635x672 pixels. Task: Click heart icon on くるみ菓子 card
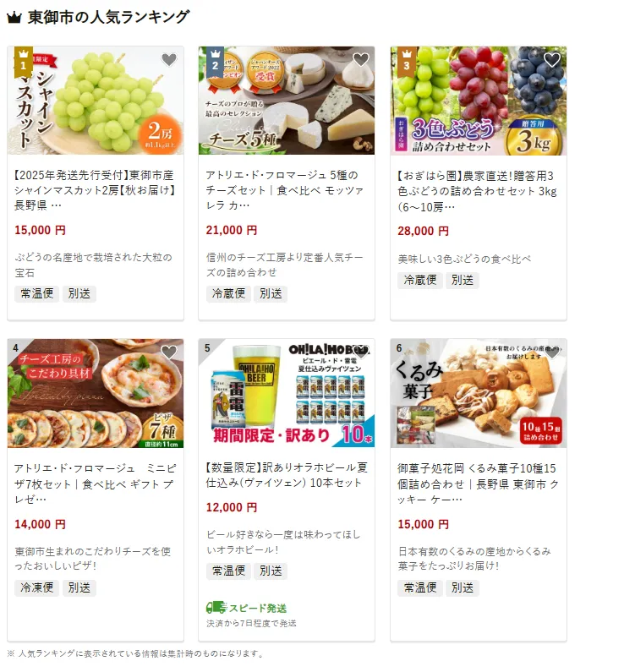coord(552,352)
